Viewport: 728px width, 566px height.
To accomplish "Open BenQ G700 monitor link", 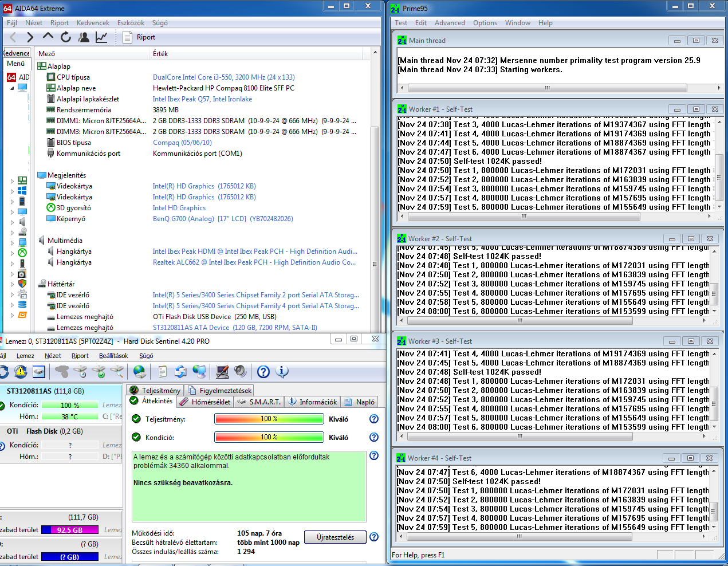I will pos(223,219).
